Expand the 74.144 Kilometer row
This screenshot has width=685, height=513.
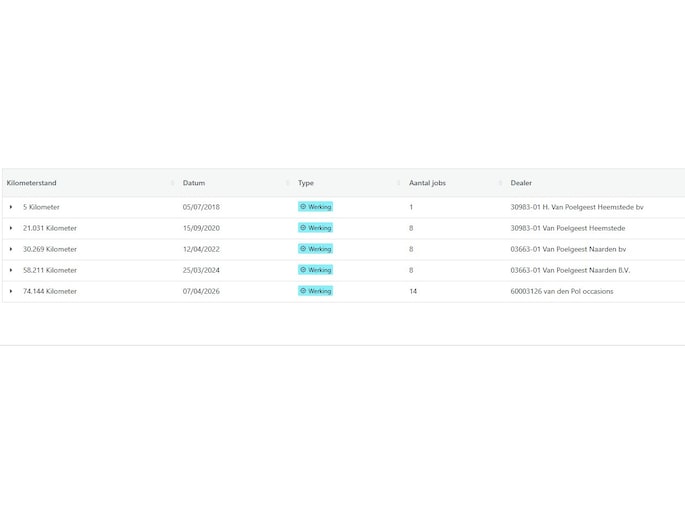pos(11,291)
